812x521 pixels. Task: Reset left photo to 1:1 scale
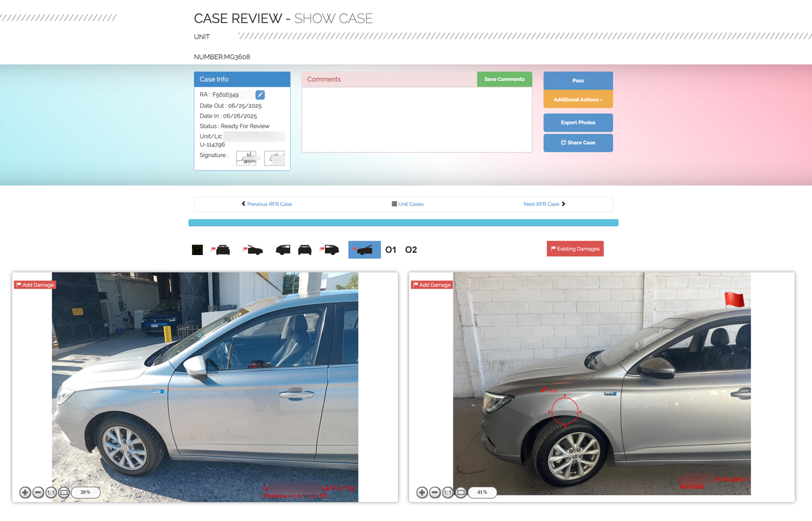[x=51, y=492]
